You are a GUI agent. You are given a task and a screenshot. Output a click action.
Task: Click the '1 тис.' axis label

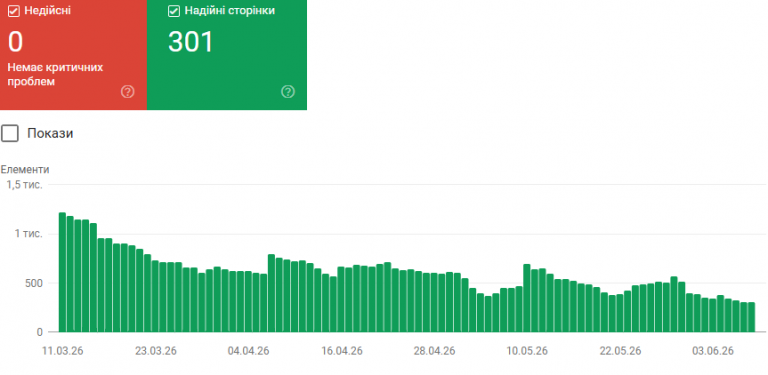pos(28,234)
